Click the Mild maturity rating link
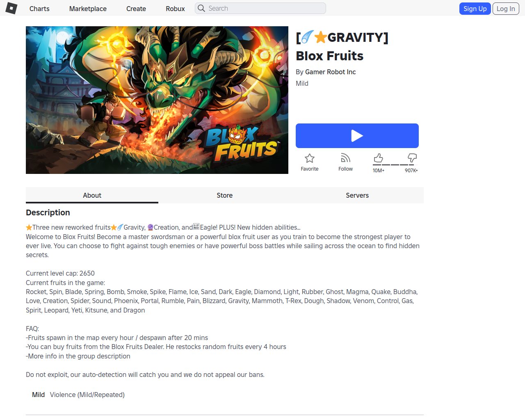This screenshot has height=420, width=525. (302, 83)
